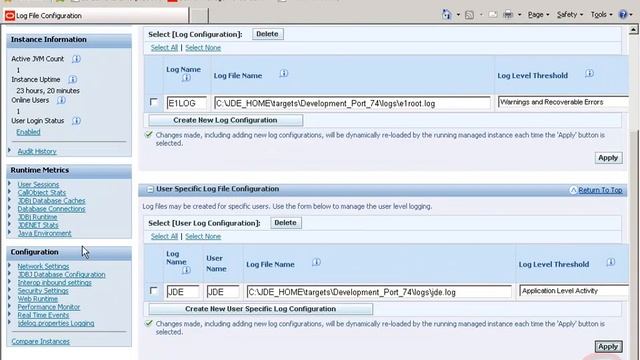Open Interop inbound settings link
This screenshot has height=360, width=640.
55,282
